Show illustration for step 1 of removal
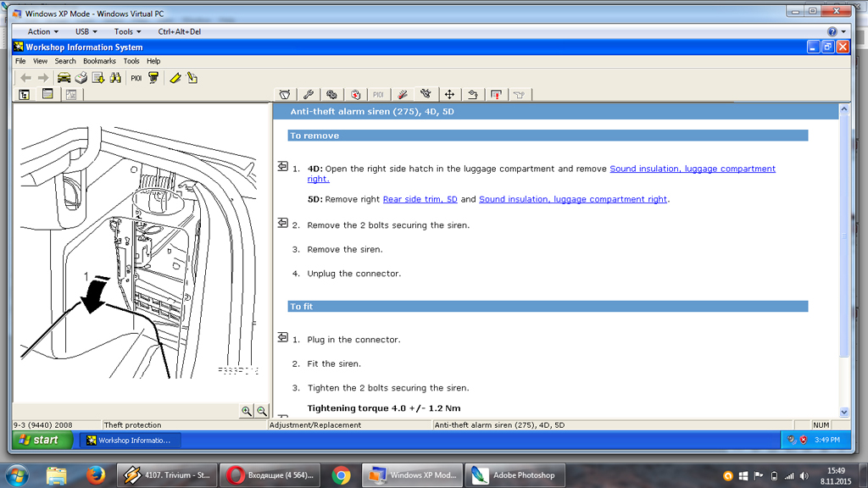The height and width of the screenshot is (488, 868). 283,167
